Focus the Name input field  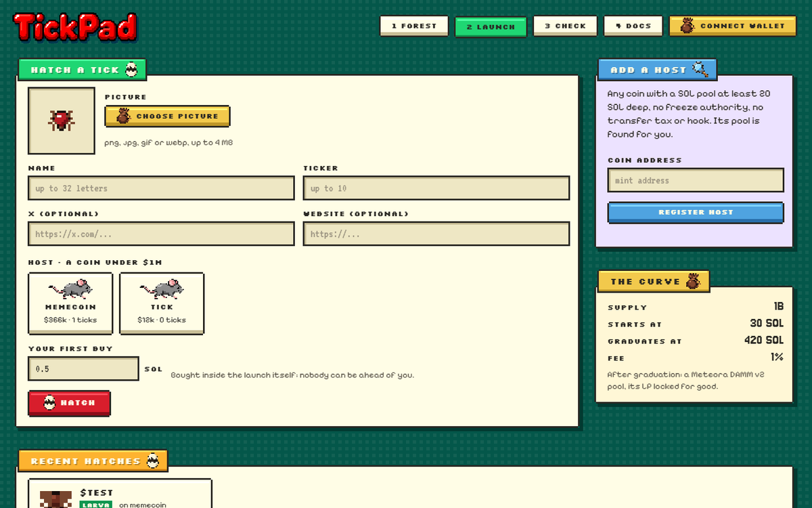click(x=161, y=188)
